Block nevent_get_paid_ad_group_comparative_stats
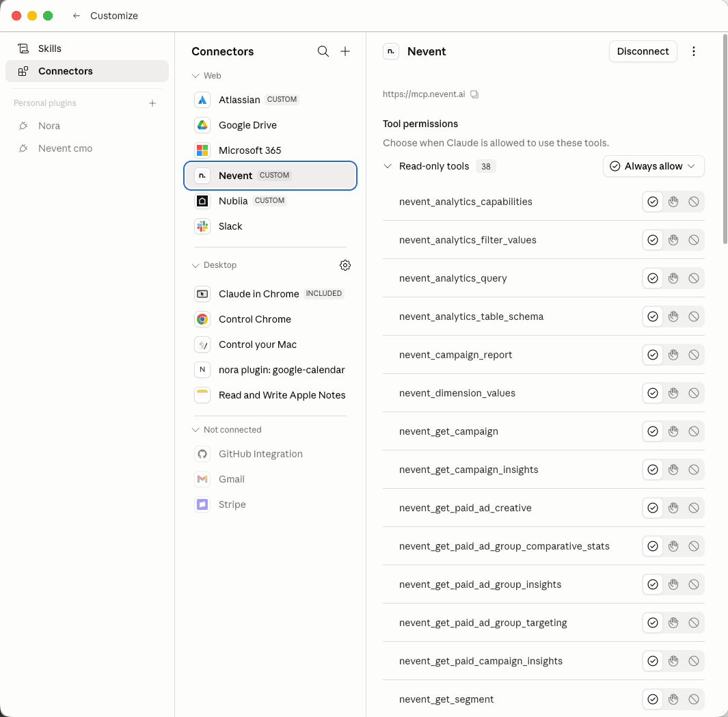This screenshot has width=728, height=717. coord(694,546)
